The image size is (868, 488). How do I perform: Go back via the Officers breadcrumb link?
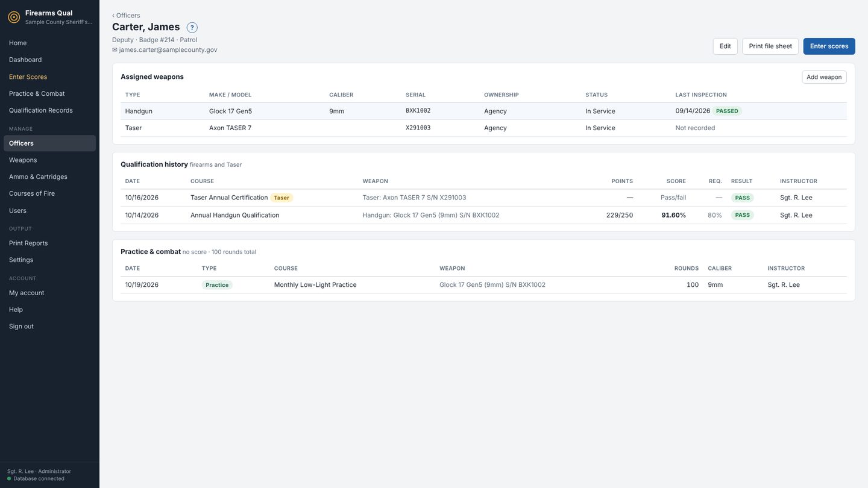pos(126,16)
